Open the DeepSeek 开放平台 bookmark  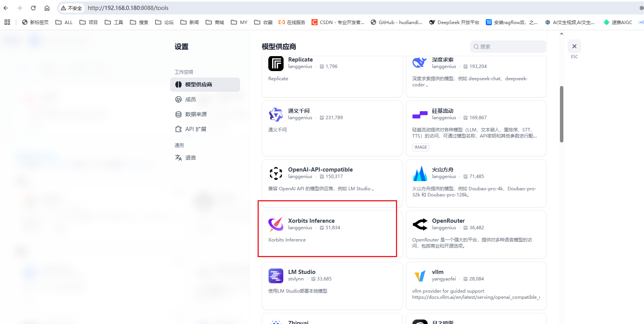[x=454, y=22]
